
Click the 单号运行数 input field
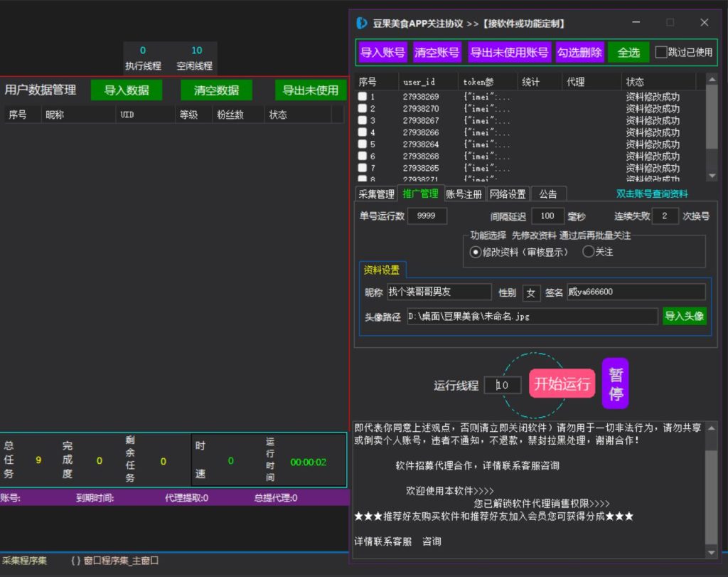coord(427,216)
